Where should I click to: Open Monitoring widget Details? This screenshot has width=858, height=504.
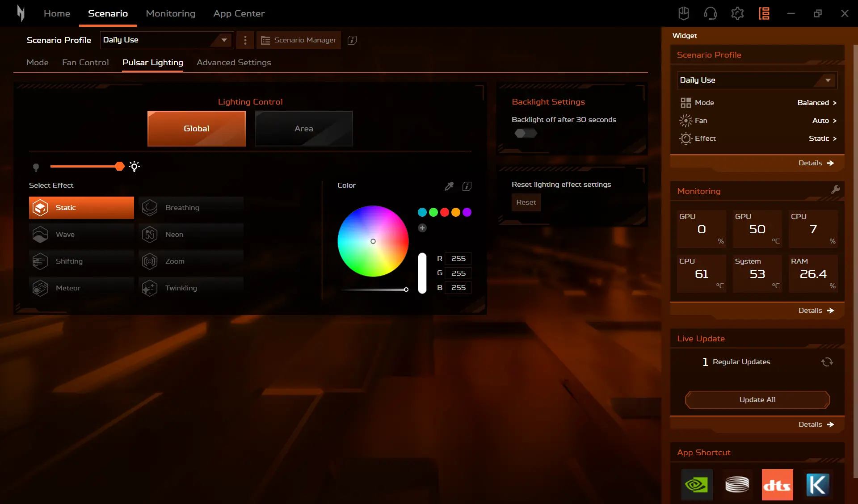816,311
